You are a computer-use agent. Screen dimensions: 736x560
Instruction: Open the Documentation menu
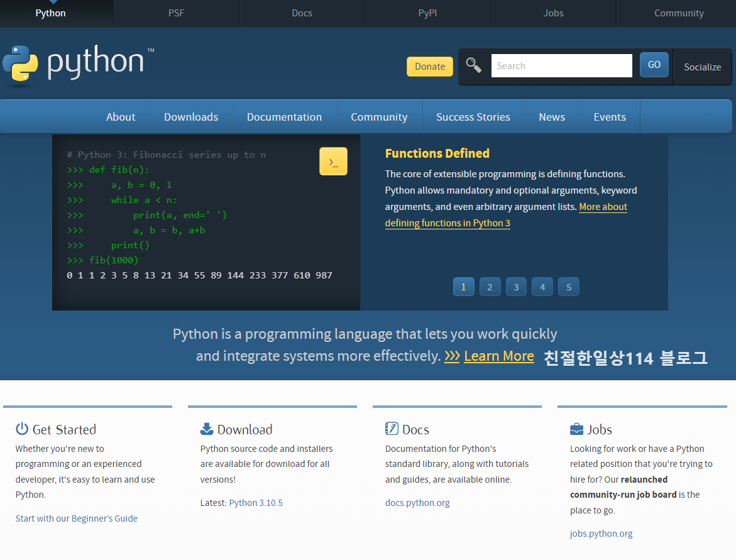pyautogui.click(x=285, y=117)
